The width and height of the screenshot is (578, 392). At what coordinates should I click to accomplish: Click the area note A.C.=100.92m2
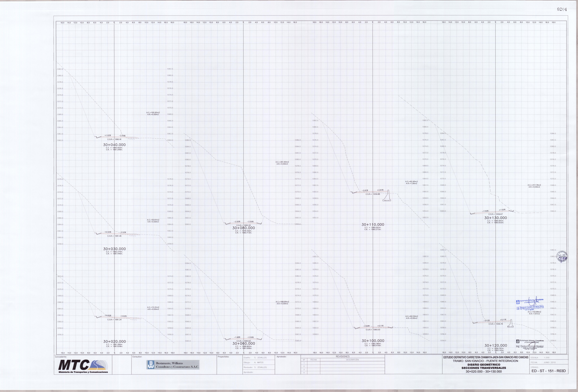(x=153, y=113)
